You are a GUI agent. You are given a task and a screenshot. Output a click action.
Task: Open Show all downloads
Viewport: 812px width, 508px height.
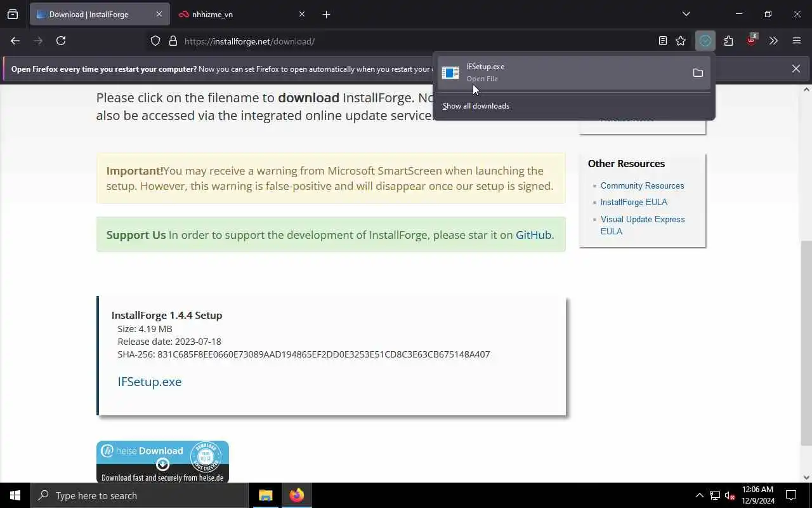[476, 106]
